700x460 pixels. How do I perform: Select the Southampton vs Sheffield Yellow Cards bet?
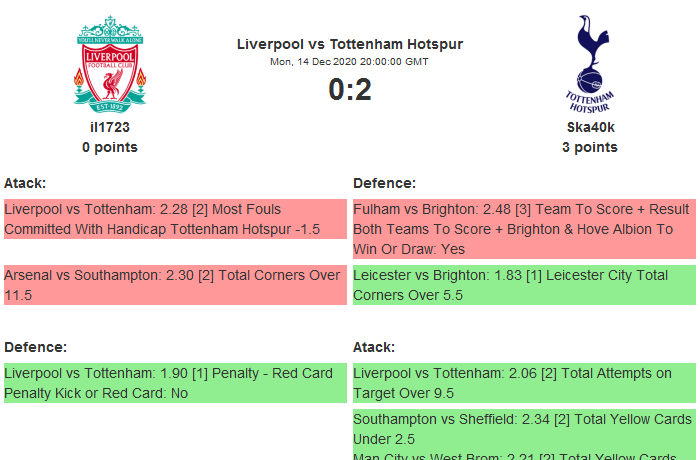[x=524, y=429]
